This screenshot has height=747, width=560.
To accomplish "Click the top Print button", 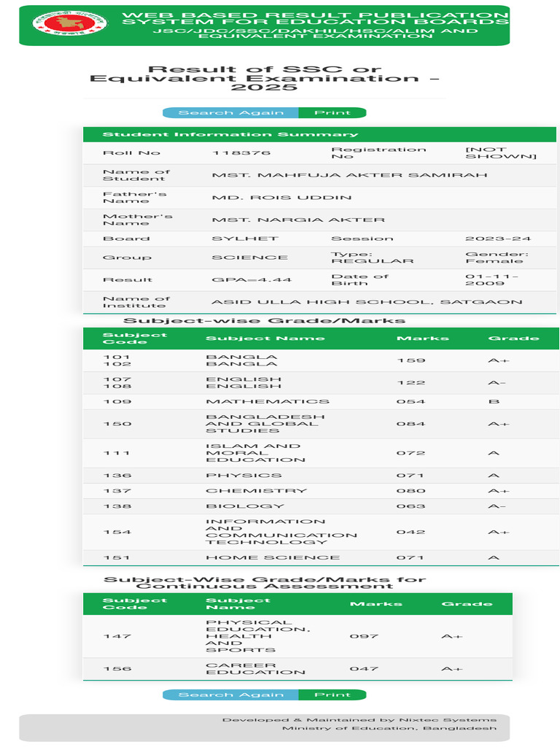I will click(332, 113).
